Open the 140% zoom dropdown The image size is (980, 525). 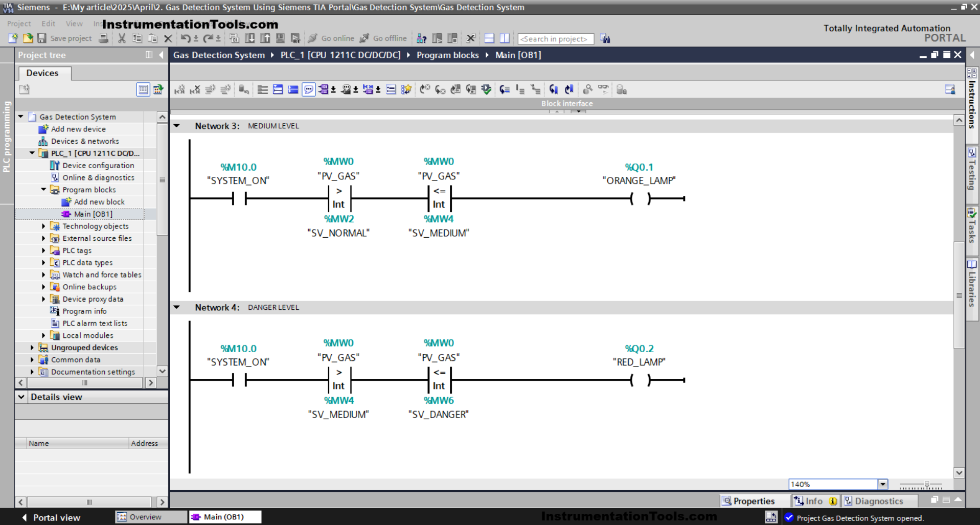click(882, 484)
